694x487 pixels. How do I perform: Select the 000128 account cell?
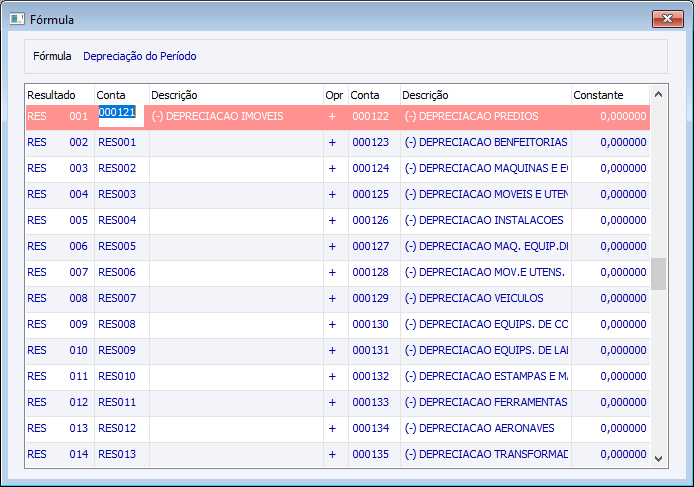coord(374,272)
